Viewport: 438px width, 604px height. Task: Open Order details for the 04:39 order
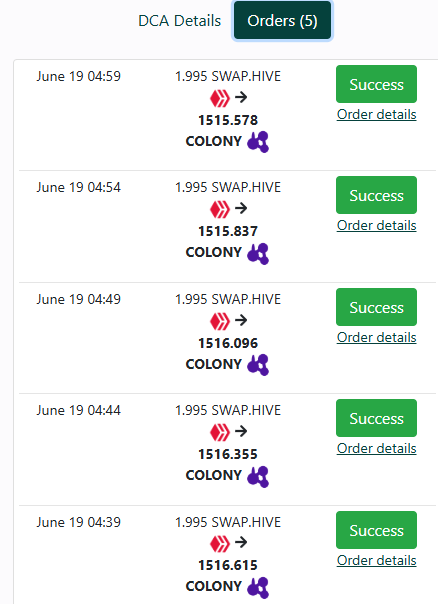click(x=376, y=560)
